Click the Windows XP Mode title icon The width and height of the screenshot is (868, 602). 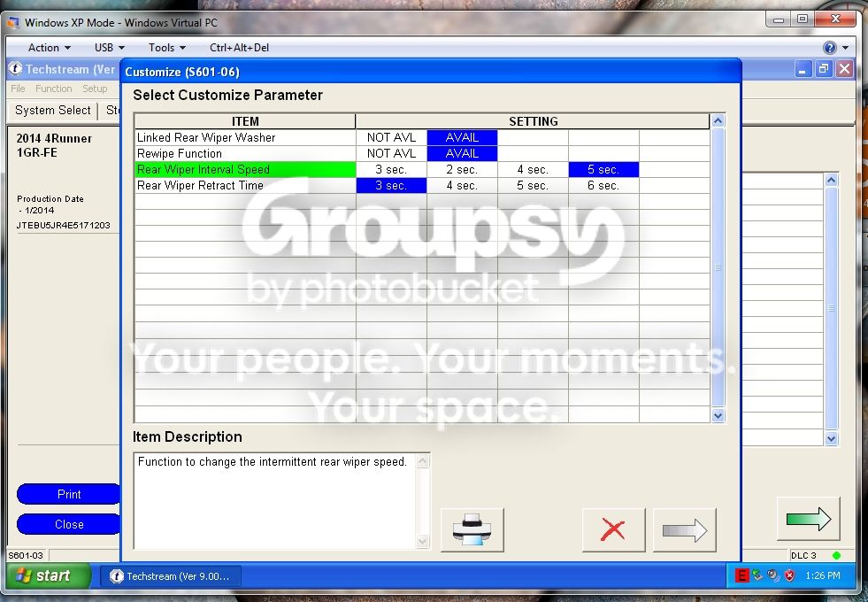pos(13,23)
